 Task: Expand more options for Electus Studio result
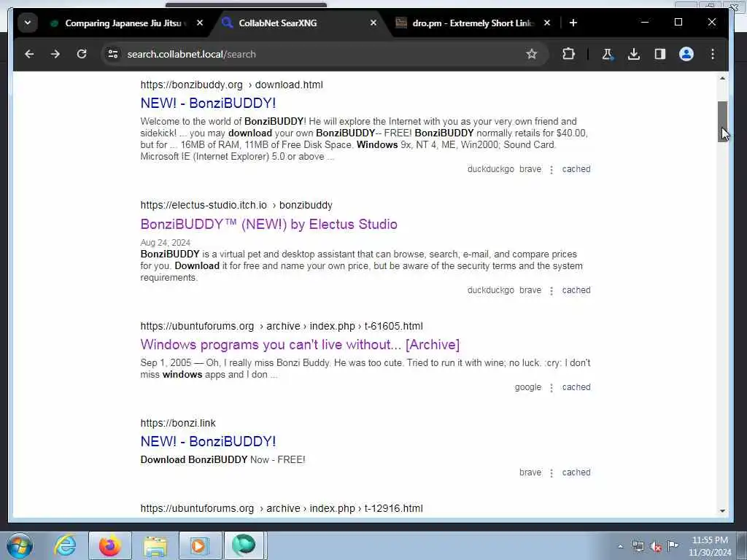[x=551, y=290]
